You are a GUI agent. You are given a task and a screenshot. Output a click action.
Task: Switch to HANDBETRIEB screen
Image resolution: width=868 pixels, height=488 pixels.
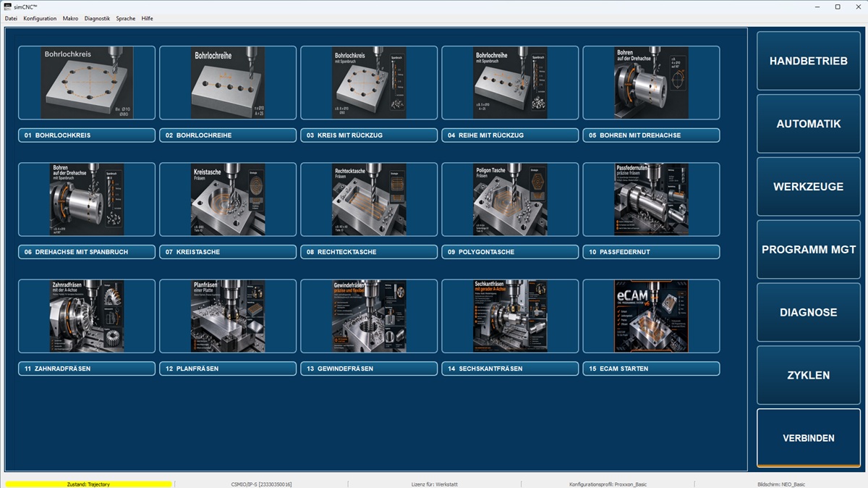[809, 61]
